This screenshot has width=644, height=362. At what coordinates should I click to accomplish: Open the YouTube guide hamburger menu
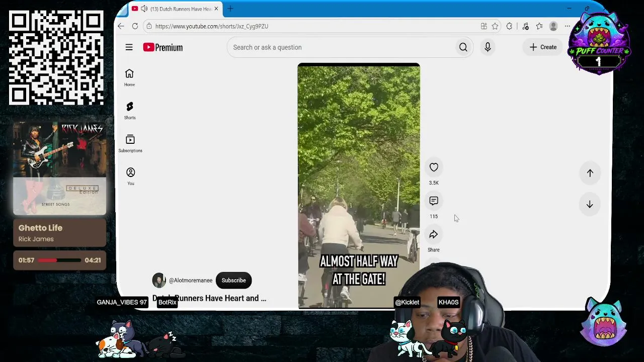129,47
